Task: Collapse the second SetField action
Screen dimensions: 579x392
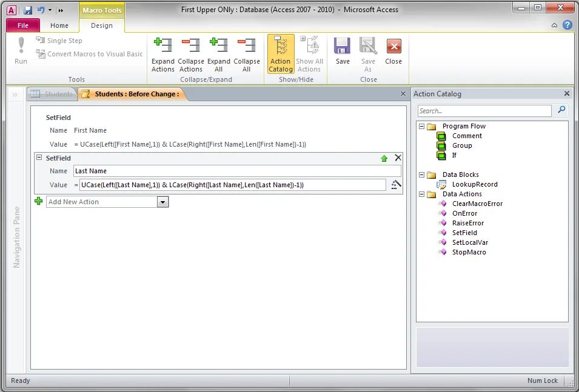Action: (x=39, y=158)
